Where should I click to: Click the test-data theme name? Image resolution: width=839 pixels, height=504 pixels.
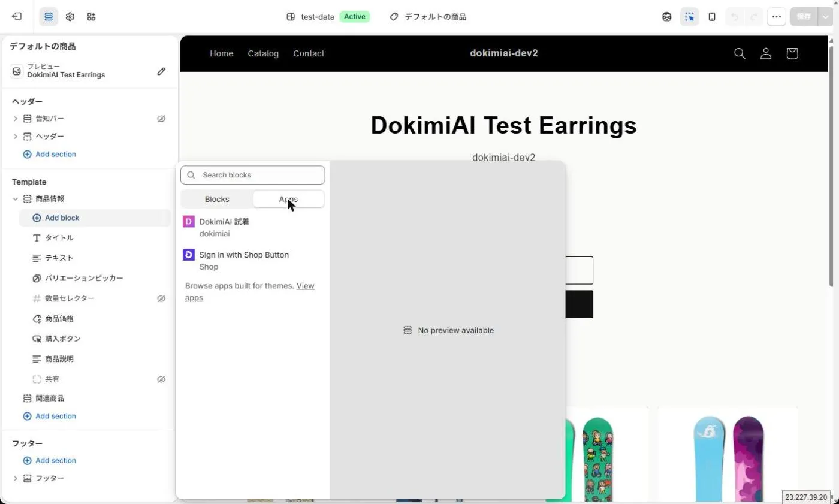(x=318, y=17)
